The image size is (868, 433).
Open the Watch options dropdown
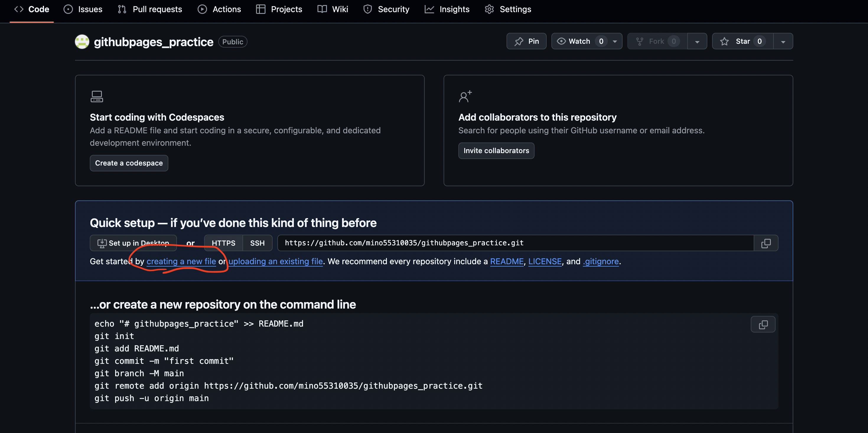point(615,41)
